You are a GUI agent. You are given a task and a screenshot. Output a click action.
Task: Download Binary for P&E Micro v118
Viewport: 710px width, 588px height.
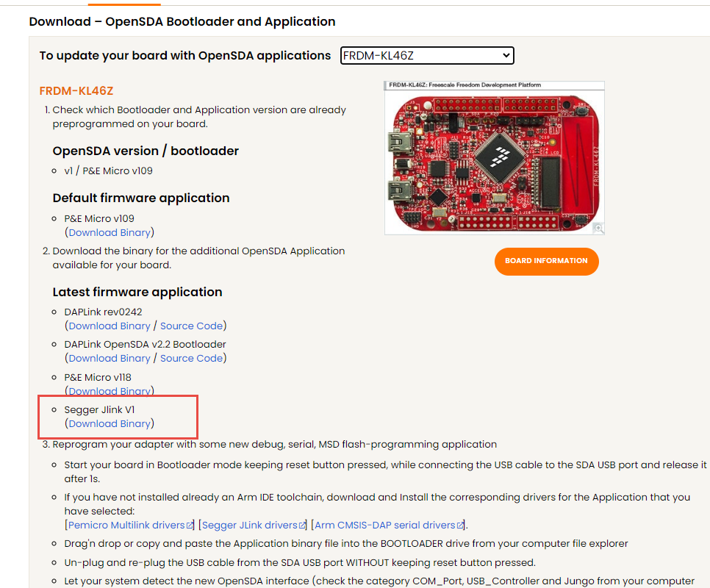pos(110,391)
